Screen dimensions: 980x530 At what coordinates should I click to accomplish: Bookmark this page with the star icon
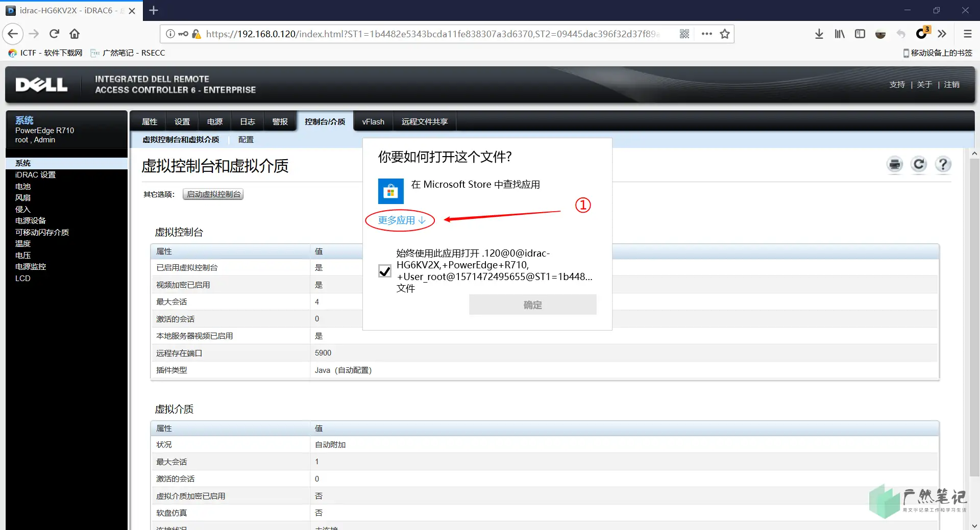coord(725,34)
